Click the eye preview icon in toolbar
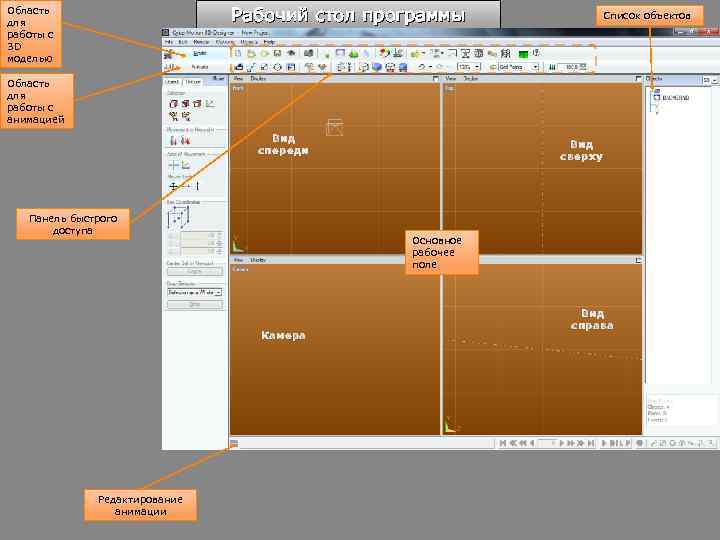The image size is (720, 540). [x=291, y=53]
